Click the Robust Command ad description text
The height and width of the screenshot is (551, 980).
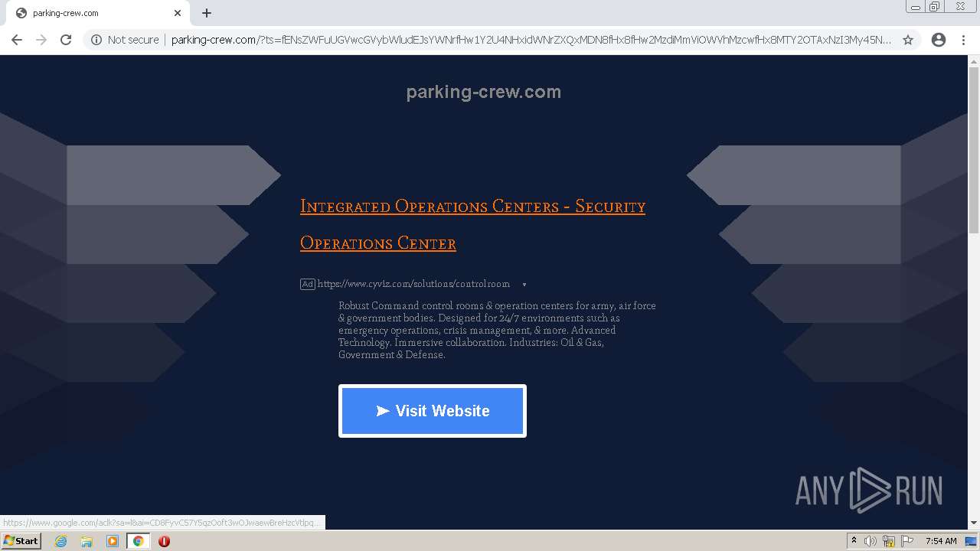click(497, 330)
